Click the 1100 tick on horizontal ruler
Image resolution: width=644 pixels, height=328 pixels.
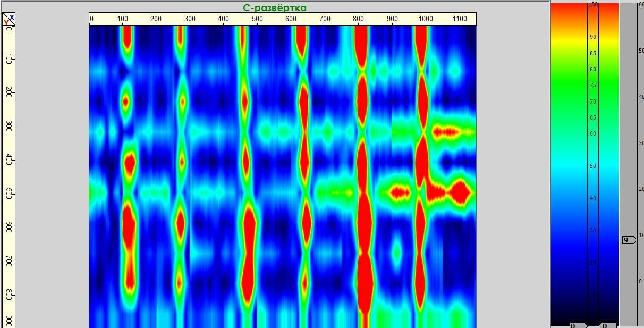tap(460, 19)
